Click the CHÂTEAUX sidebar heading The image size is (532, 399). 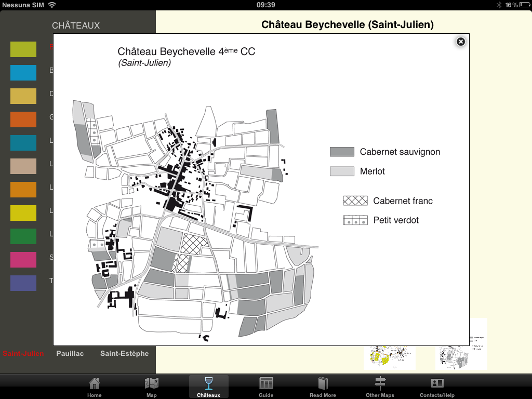pyautogui.click(x=76, y=25)
